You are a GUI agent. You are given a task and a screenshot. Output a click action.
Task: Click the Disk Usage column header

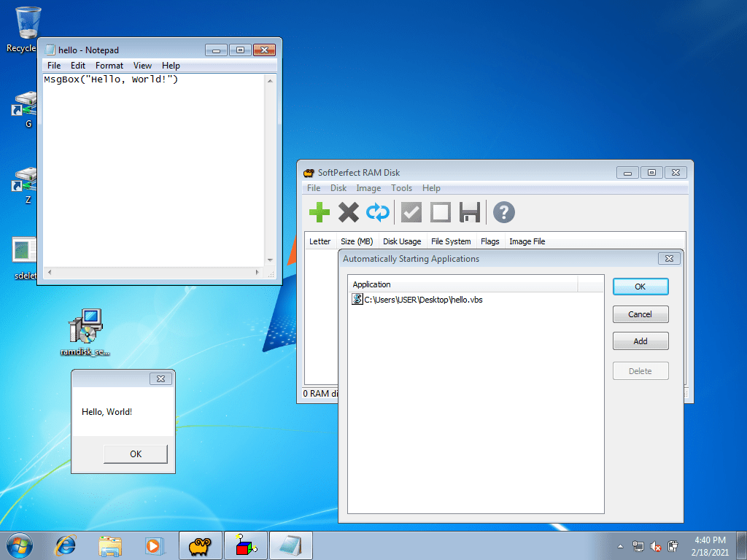click(x=402, y=241)
